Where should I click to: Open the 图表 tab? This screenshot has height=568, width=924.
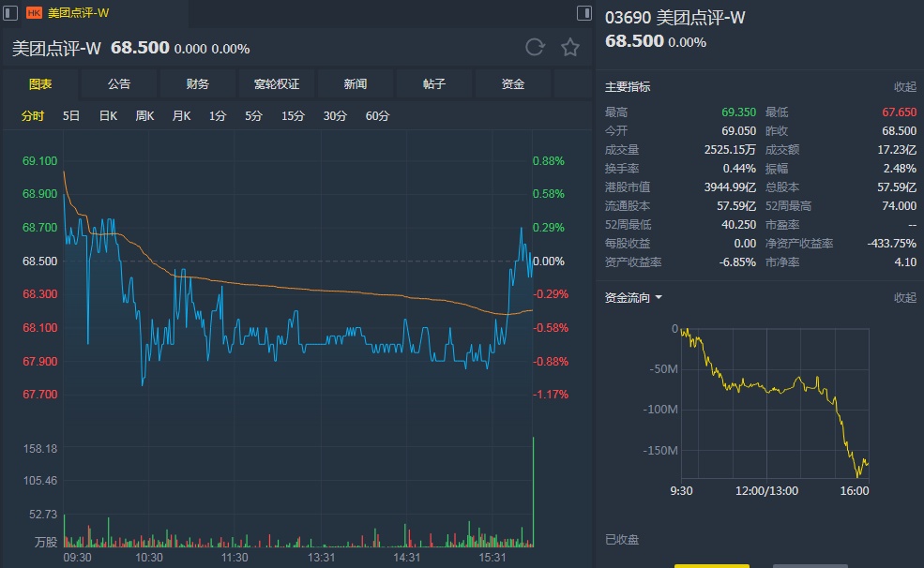pyautogui.click(x=40, y=84)
